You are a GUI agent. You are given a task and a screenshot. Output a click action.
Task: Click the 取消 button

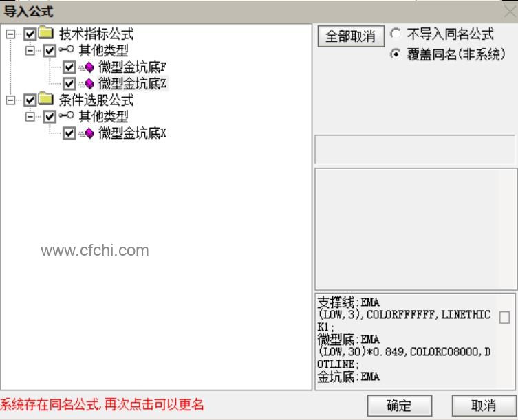coord(484,406)
